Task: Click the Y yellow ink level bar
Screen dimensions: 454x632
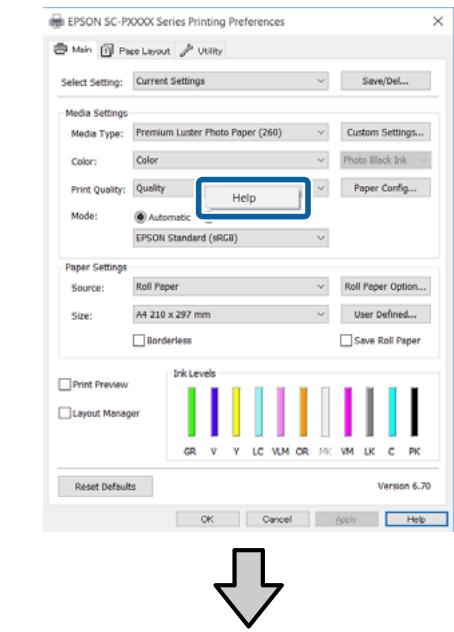Action: coord(236,412)
